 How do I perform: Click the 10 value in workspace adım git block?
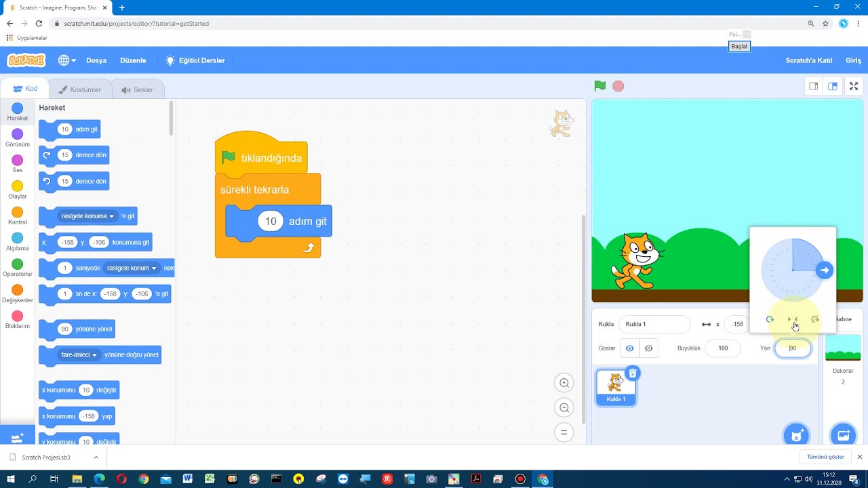coord(271,222)
